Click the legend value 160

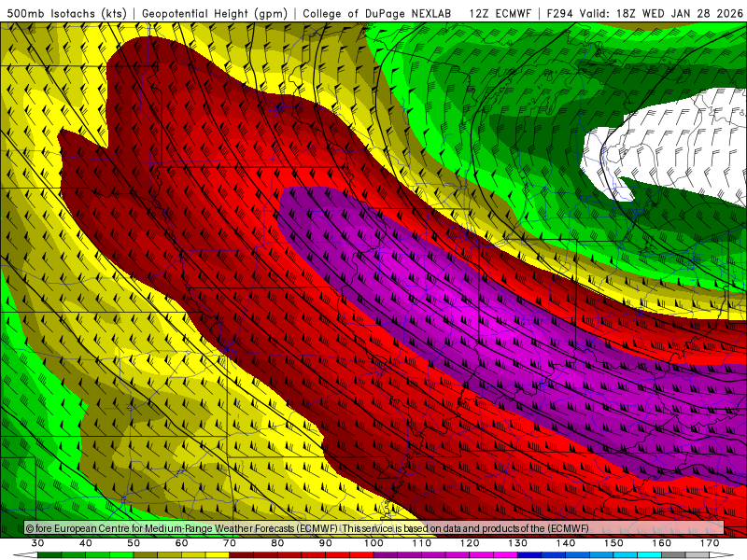pyautogui.click(x=662, y=543)
